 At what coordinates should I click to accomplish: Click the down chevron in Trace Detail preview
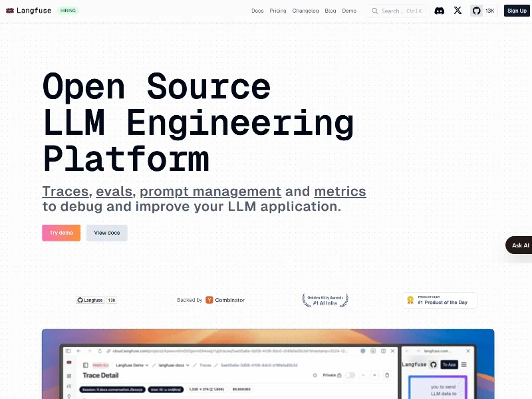click(374, 375)
